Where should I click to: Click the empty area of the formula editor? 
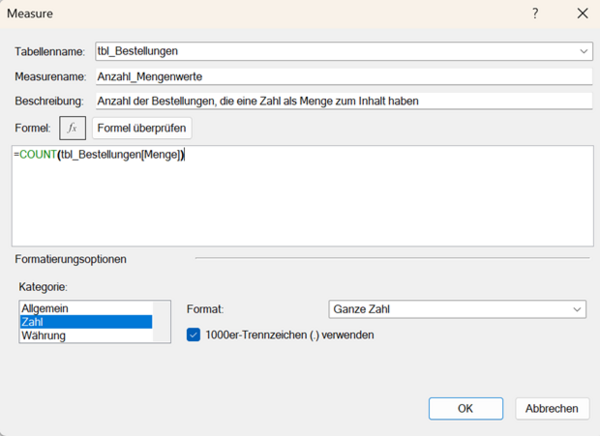point(300,210)
